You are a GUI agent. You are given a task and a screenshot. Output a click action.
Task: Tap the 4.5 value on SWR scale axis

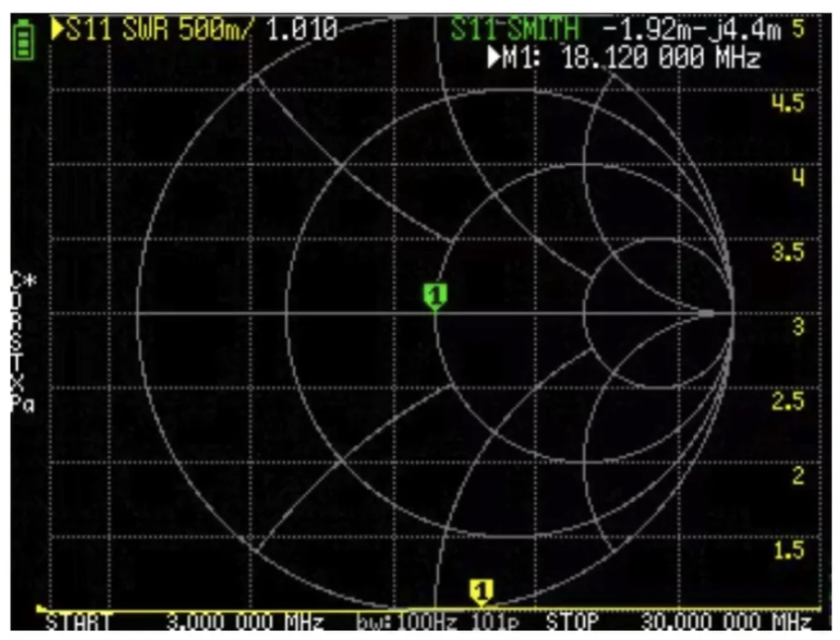pyautogui.click(x=787, y=103)
